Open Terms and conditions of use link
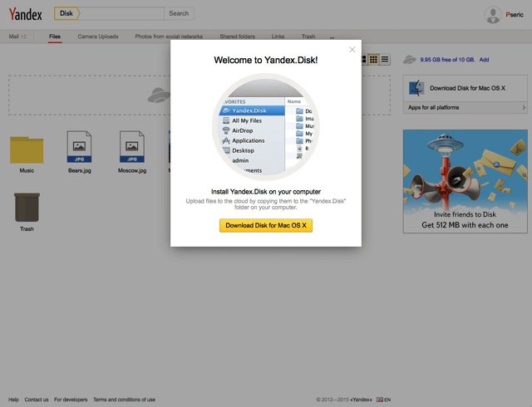The image size is (532, 407). 124,400
